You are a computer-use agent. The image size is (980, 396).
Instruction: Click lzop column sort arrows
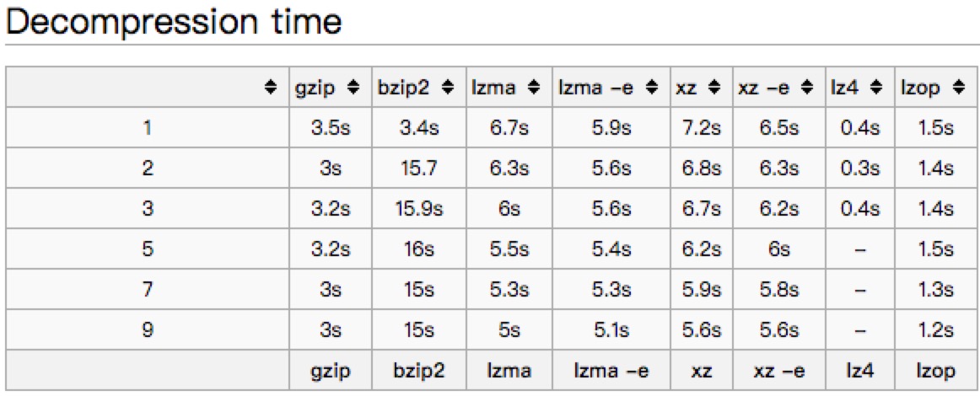point(958,87)
